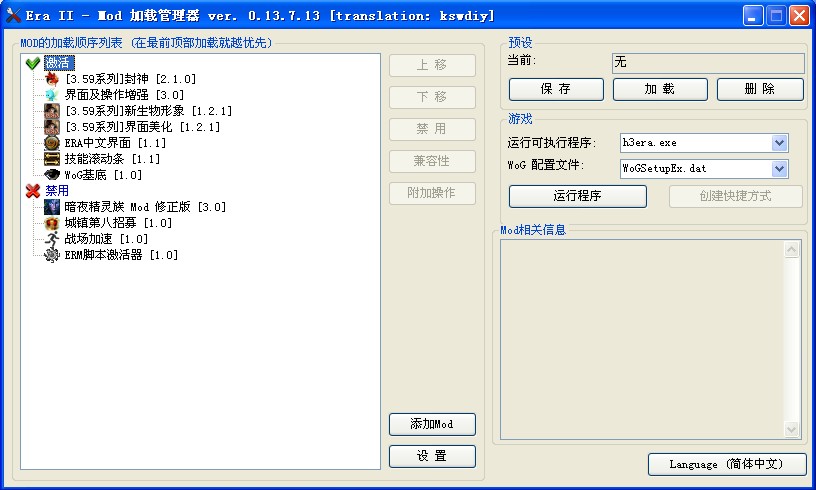The height and width of the screenshot is (490, 816).
Task: Select mod [3.59系列]封神 [2.1.0]
Action: click(x=130, y=79)
